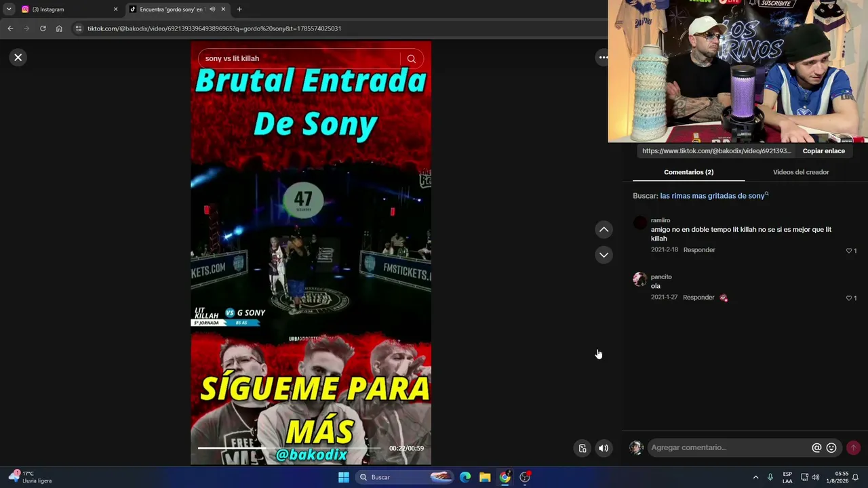Go to the next video
Image resolution: width=868 pixels, height=488 pixels.
pos(604,255)
